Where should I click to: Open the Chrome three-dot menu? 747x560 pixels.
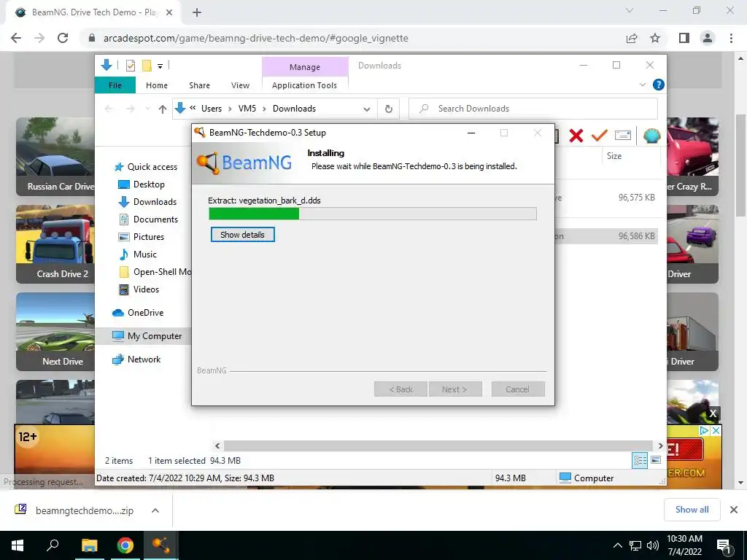(731, 38)
